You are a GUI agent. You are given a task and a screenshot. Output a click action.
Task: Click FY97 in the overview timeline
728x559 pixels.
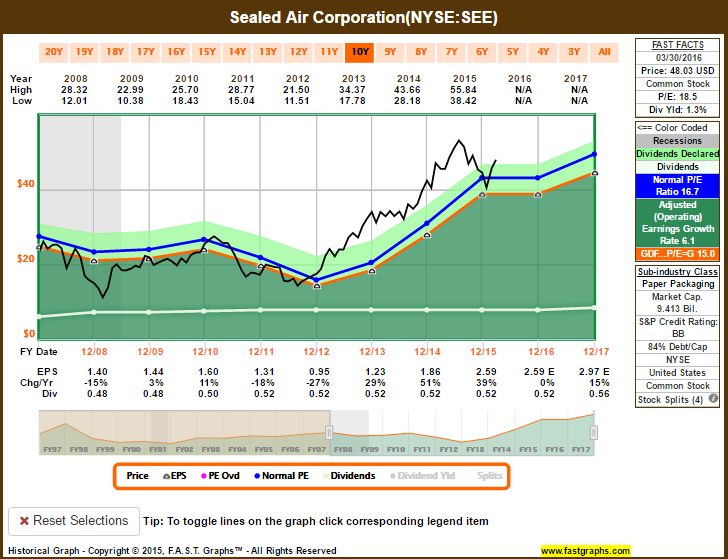tap(52, 450)
